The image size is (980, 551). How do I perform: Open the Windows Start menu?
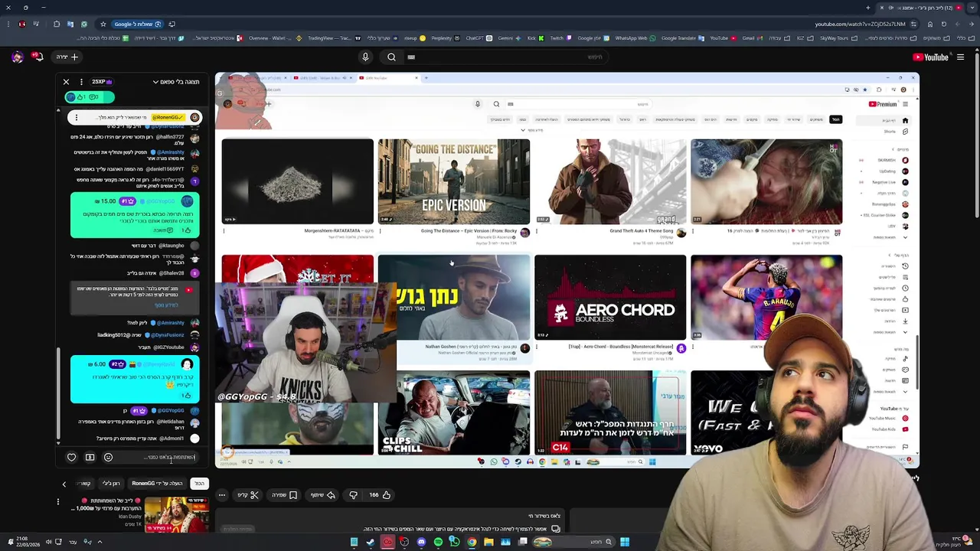point(625,542)
